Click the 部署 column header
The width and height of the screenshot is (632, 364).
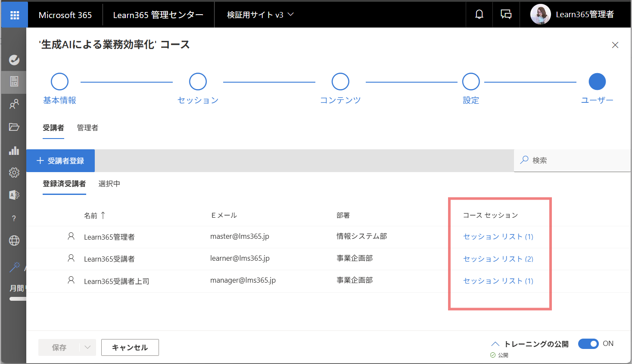point(343,215)
